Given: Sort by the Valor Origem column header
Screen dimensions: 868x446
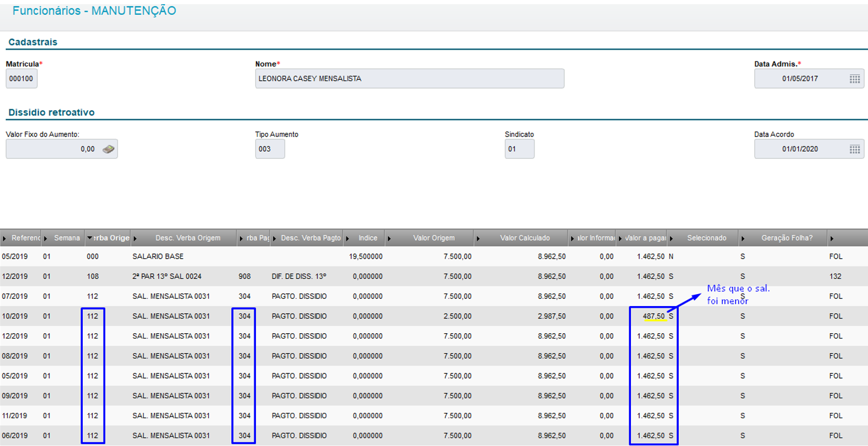Looking at the screenshot, I should (430, 238).
